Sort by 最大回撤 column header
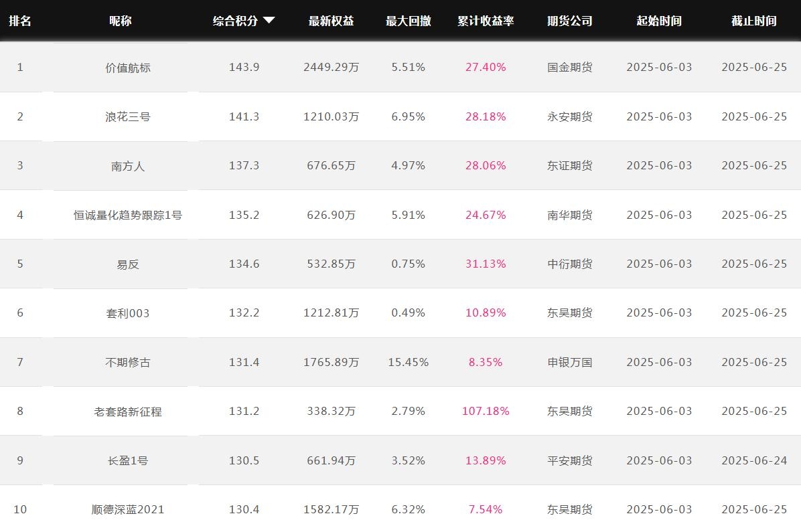Viewport: 801px width, 532px height. [408, 21]
